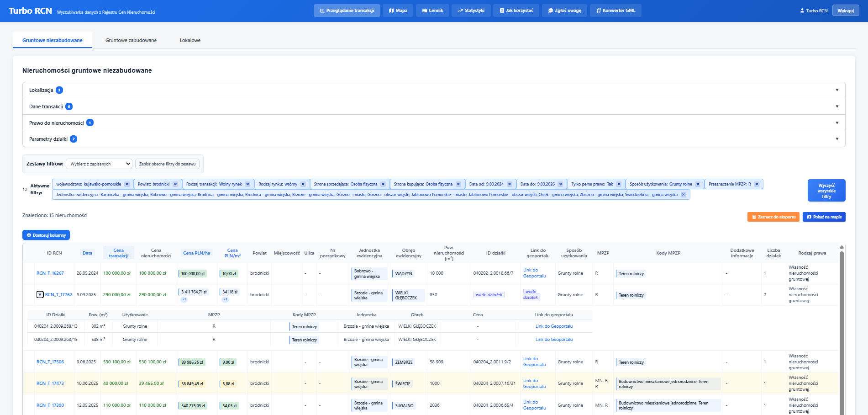Expand the Dane transakcji filter section

pyautogui.click(x=434, y=106)
